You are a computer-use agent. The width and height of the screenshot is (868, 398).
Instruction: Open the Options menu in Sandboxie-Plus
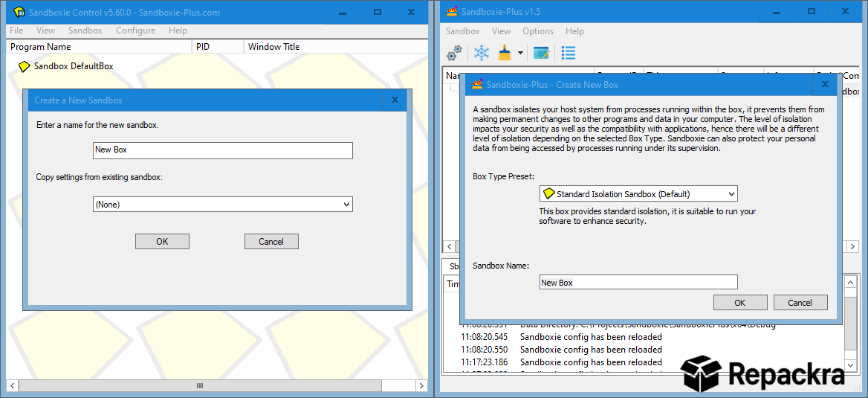coord(538,31)
